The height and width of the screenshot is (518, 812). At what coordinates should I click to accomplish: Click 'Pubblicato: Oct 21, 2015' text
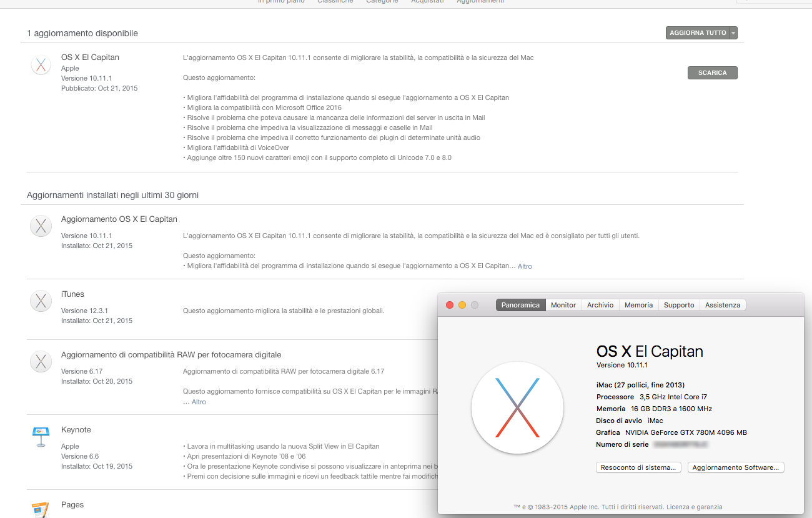(x=99, y=88)
